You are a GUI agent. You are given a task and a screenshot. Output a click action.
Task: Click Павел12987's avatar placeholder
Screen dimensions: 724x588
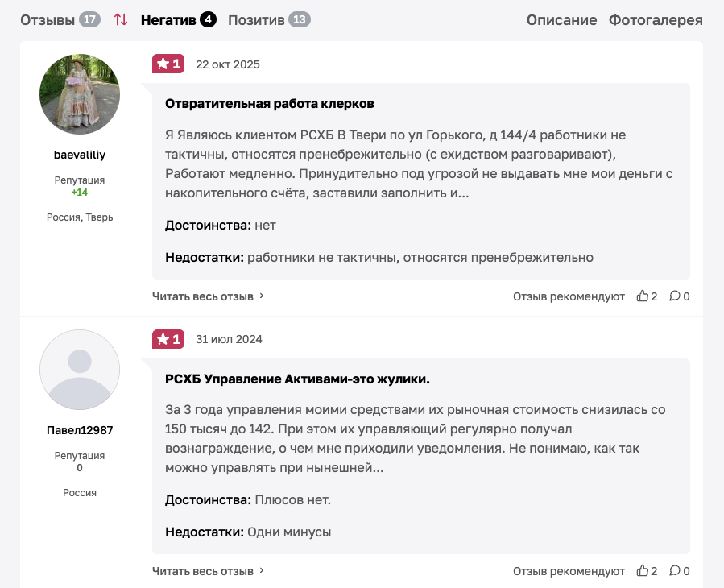(79, 370)
